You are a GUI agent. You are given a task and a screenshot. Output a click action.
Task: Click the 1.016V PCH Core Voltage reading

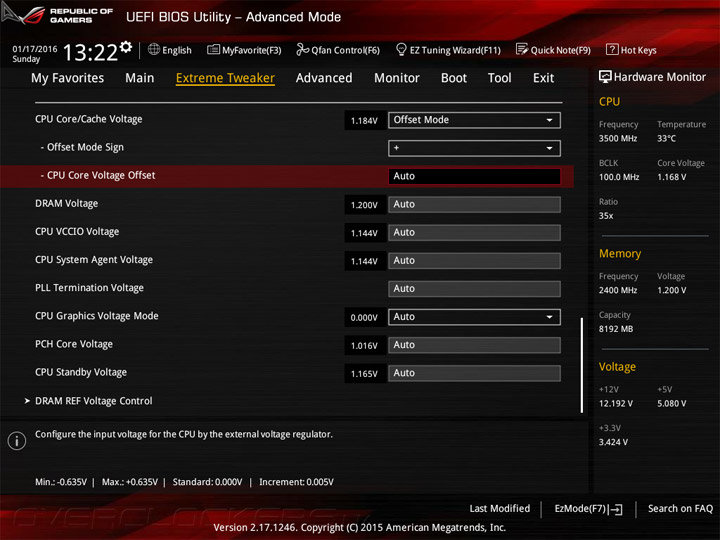coord(364,345)
